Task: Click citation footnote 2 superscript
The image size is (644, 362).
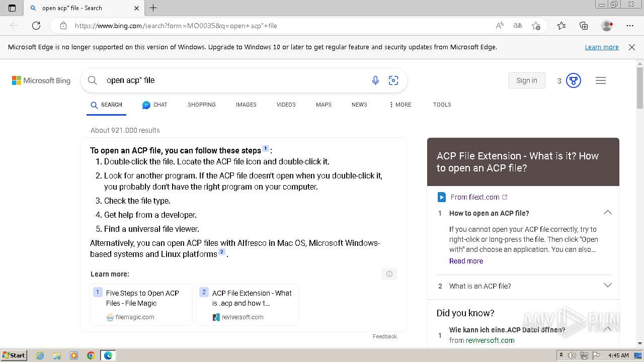Action: 221,252
